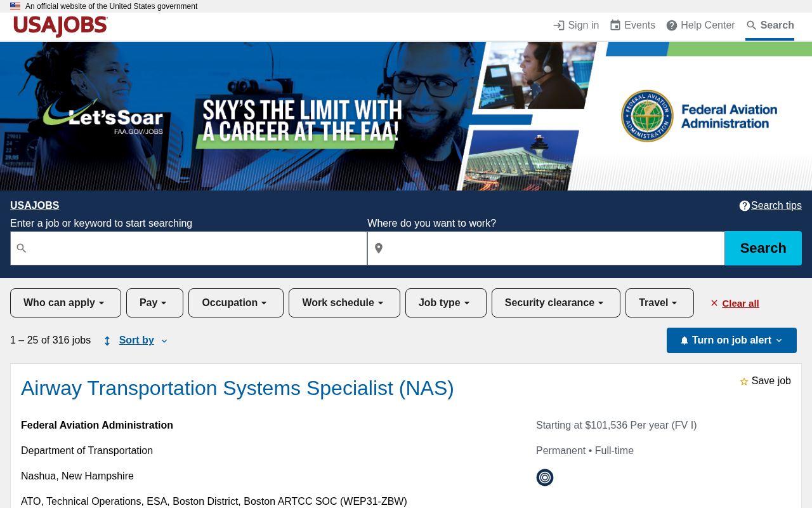Image resolution: width=812 pixels, height=508 pixels.
Task: Click the blue Search button
Action: (763, 248)
